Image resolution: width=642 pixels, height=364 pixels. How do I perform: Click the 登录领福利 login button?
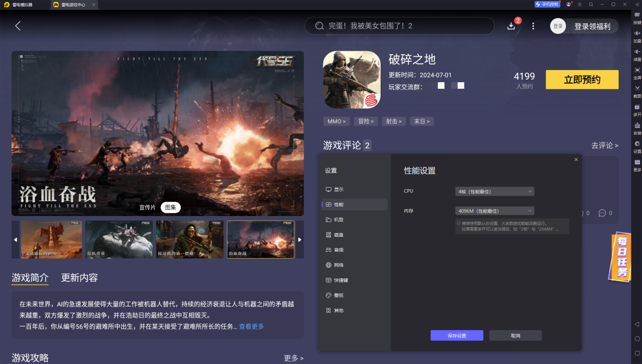tap(584, 26)
